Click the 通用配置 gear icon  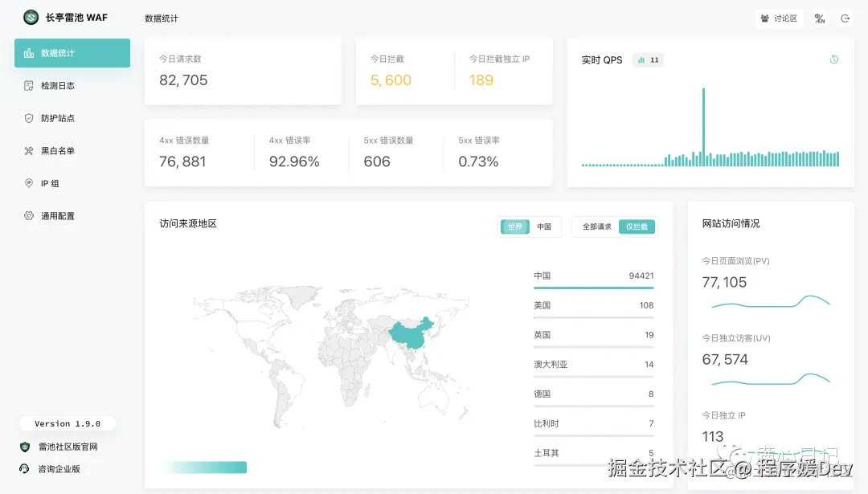[x=29, y=216]
